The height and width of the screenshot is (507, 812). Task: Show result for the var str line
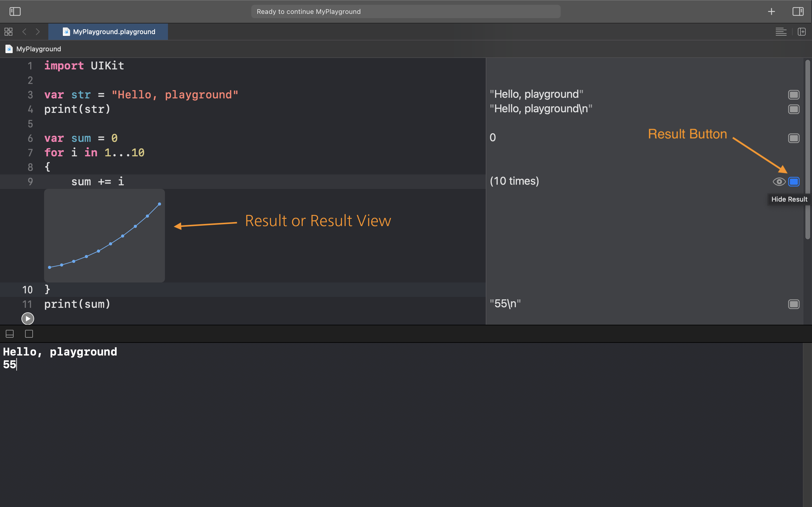point(794,94)
